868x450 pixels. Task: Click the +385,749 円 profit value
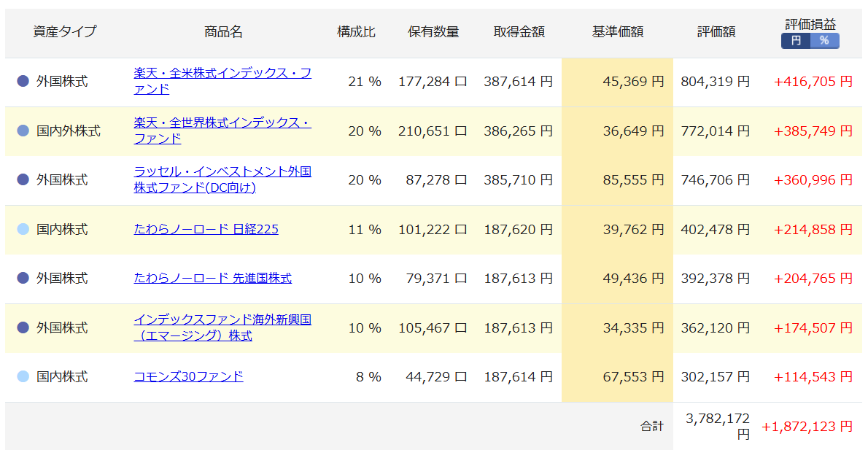coord(813,131)
